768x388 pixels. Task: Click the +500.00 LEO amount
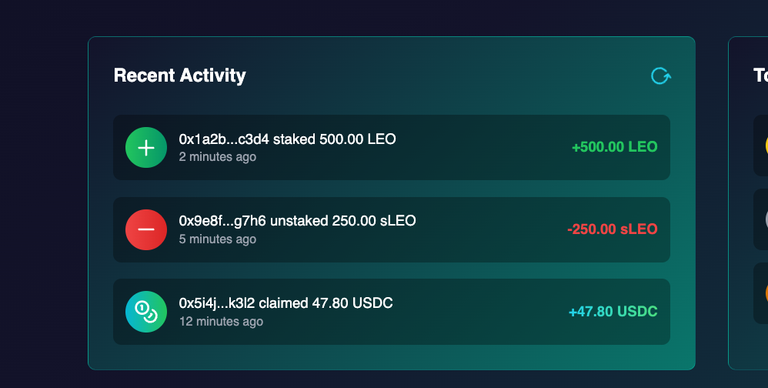614,147
